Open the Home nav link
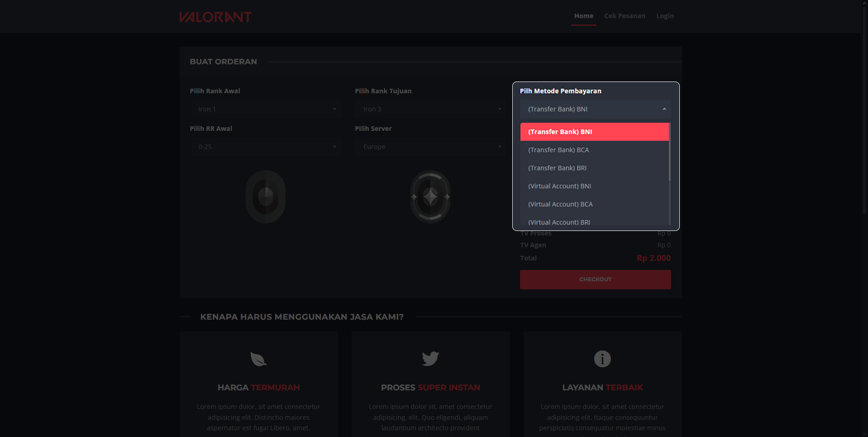 pyautogui.click(x=583, y=16)
